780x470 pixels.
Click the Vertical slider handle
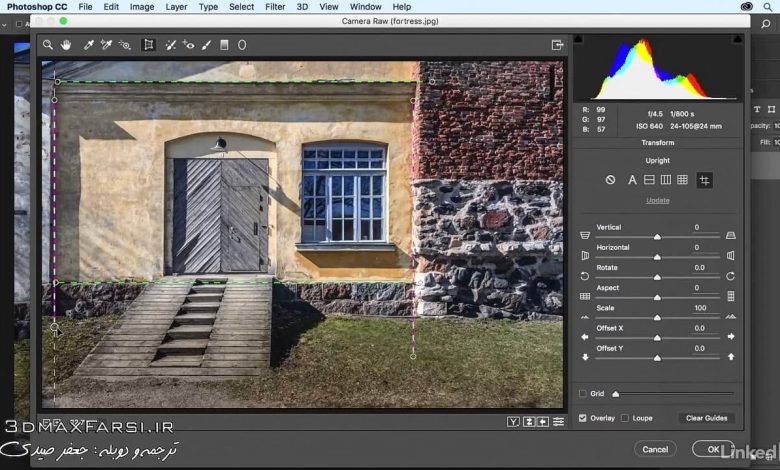(x=657, y=237)
